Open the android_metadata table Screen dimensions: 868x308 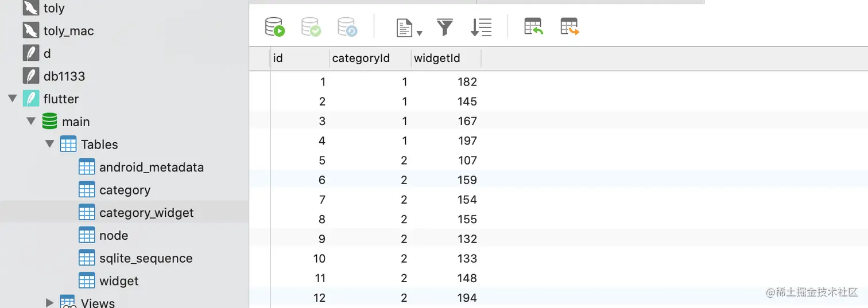pyautogui.click(x=152, y=167)
